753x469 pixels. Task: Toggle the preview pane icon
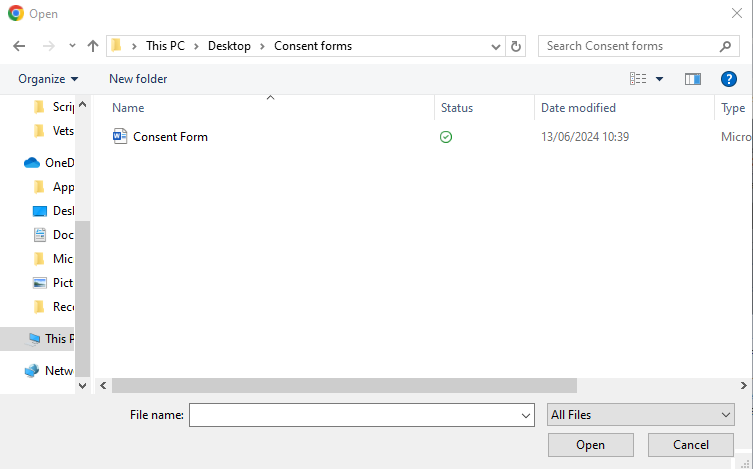coord(692,79)
